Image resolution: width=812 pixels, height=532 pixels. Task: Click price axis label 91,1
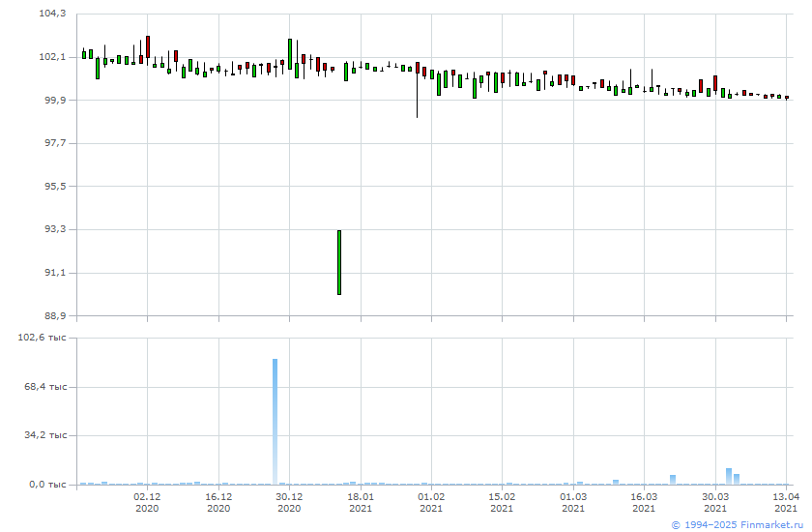(55, 272)
